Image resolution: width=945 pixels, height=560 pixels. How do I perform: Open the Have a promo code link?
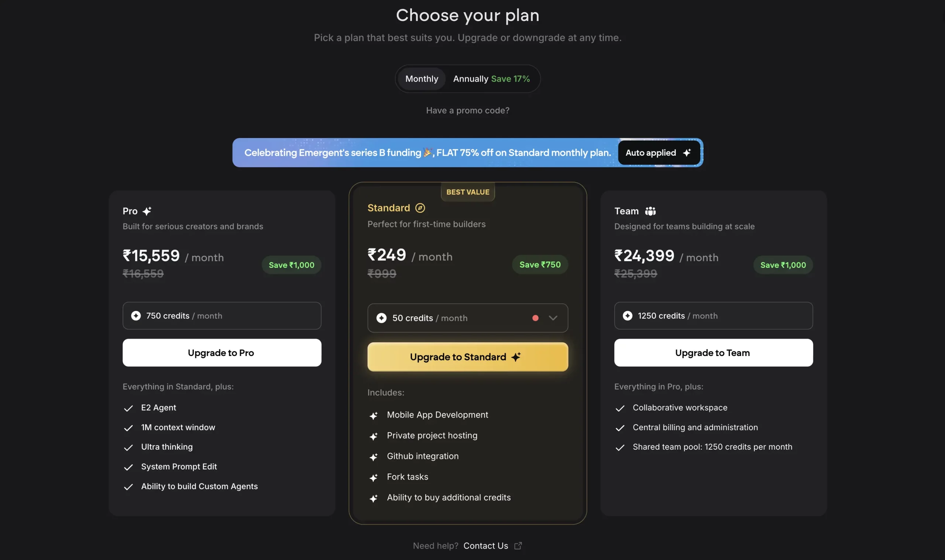tap(467, 110)
